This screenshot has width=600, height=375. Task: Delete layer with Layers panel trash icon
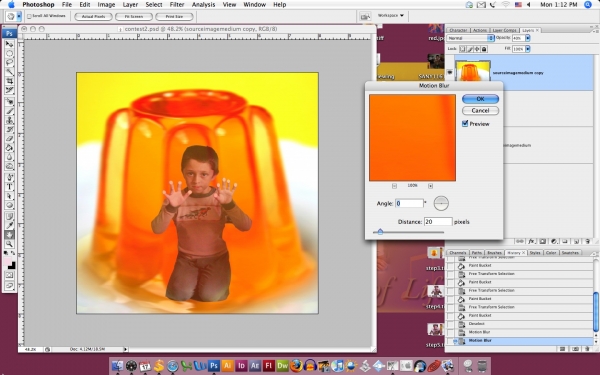coord(587,241)
